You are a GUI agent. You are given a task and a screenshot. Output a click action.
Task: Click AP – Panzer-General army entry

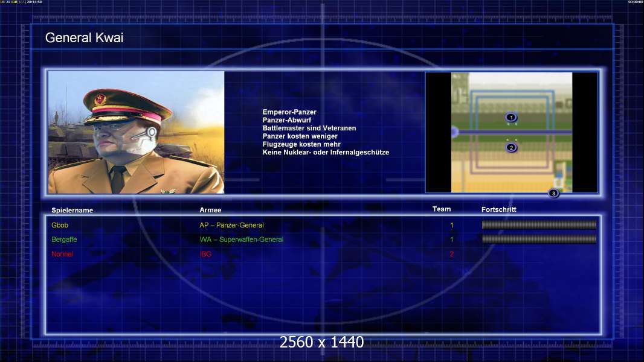point(231,225)
